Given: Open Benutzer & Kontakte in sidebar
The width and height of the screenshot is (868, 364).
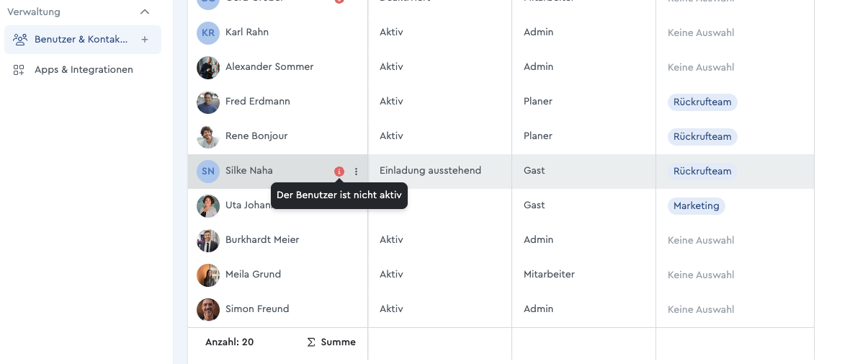Looking at the screenshot, I should click(83, 40).
